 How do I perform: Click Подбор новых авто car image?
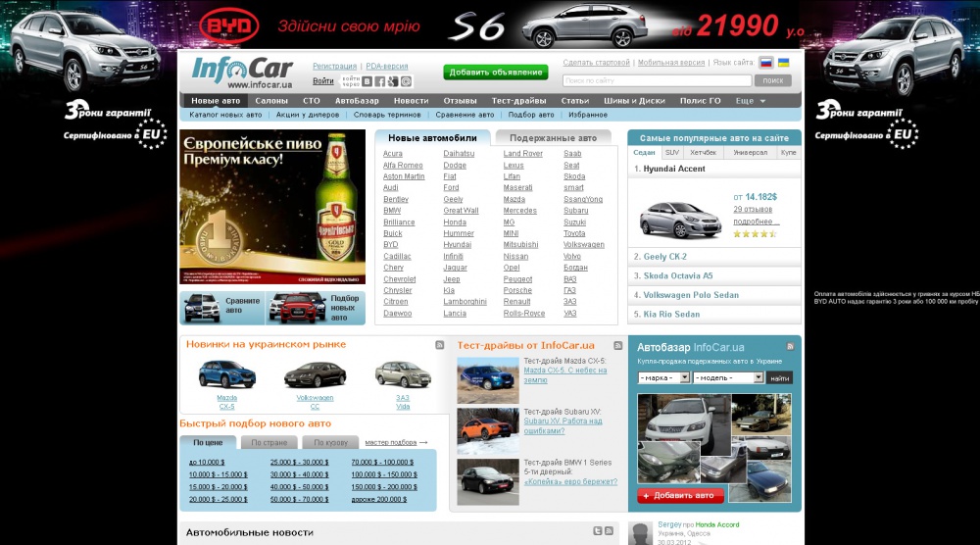point(298,308)
